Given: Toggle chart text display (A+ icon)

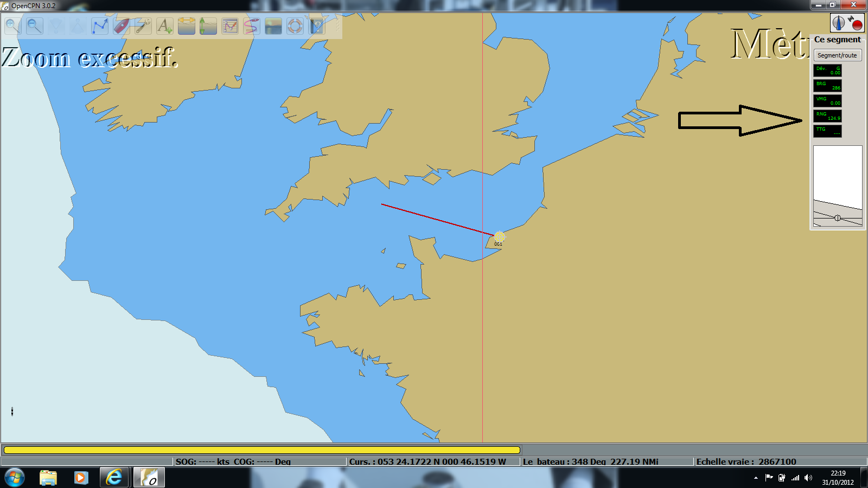Looking at the screenshot, I should tap(165, 25).
